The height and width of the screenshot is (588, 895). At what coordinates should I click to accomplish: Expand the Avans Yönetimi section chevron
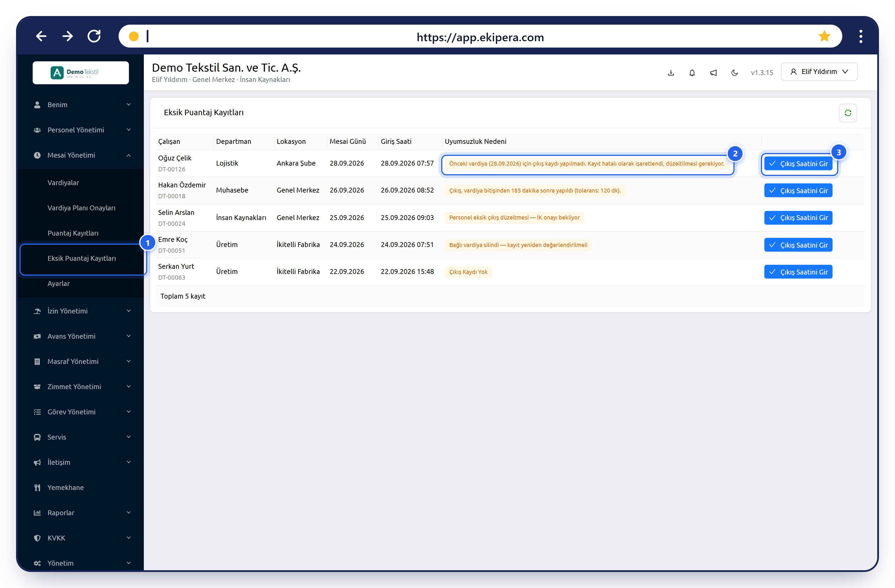click(129, 336)
